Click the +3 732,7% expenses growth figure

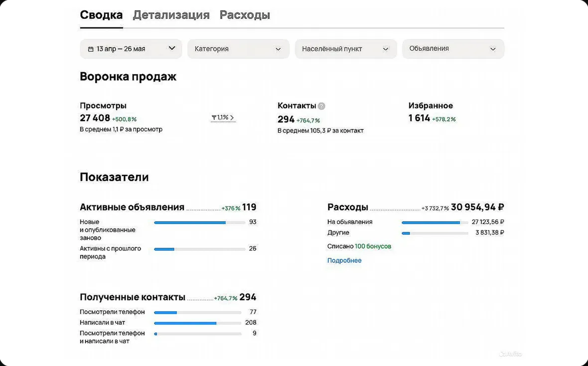coord(435,208)
